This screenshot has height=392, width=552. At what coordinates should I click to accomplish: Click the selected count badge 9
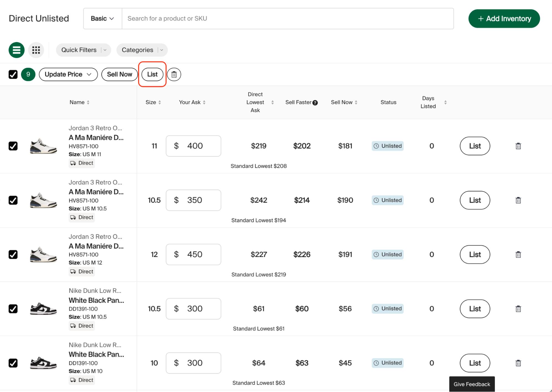point(28,74)
